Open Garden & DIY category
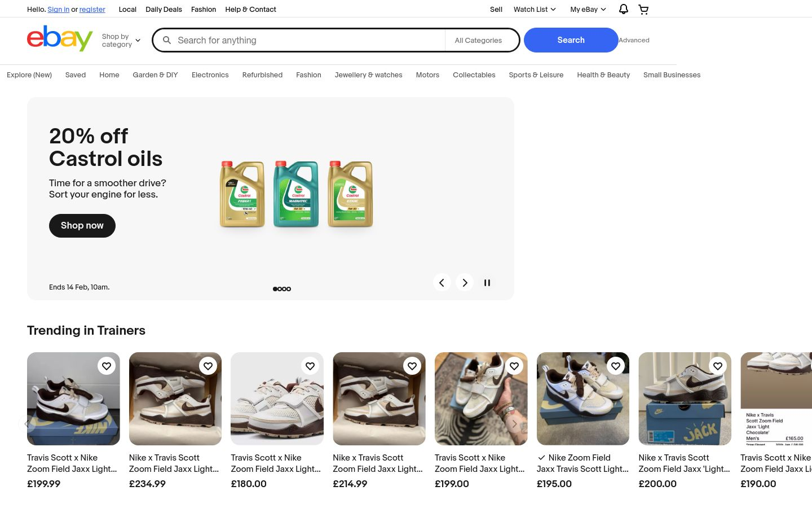This screenshot has height=508, width=812. click(x=155, y=75)
